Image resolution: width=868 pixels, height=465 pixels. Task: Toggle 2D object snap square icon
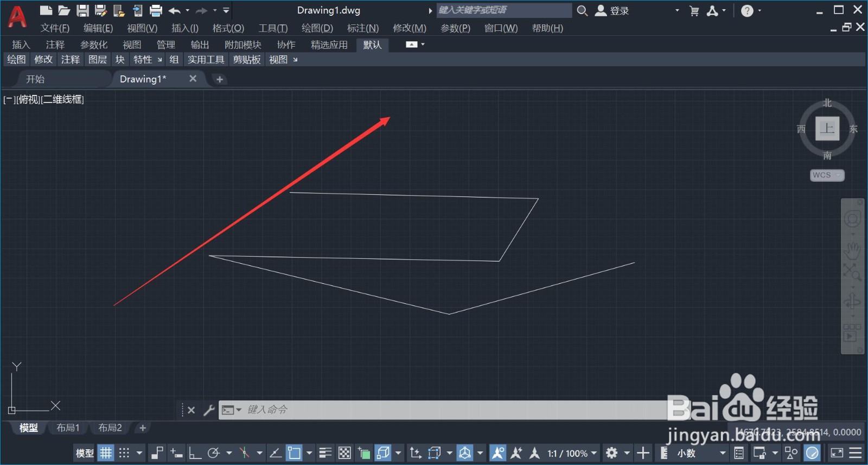tap(295, 453)
